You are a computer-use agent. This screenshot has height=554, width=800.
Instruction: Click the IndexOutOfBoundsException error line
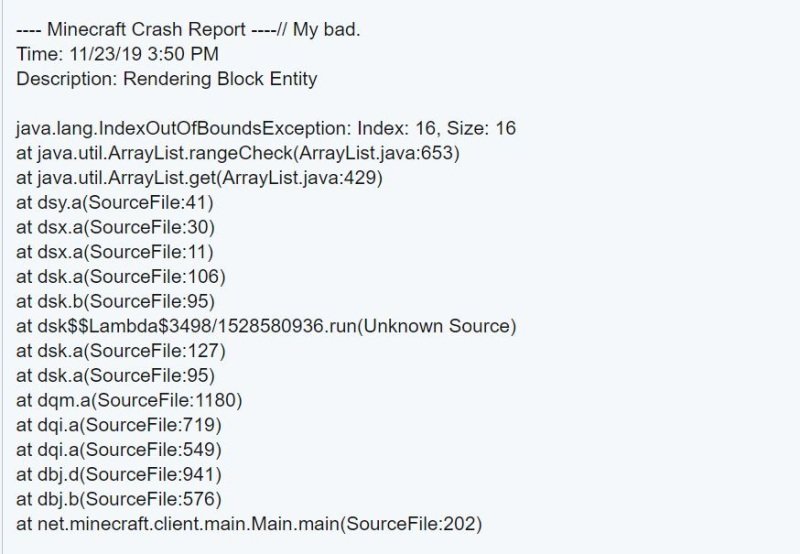265,129
